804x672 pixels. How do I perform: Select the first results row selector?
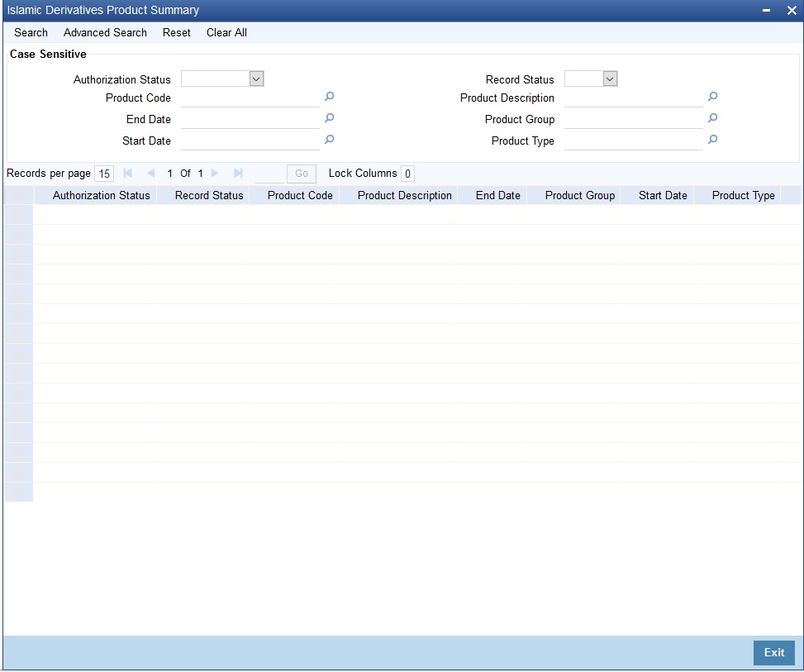tap(19, 215)
